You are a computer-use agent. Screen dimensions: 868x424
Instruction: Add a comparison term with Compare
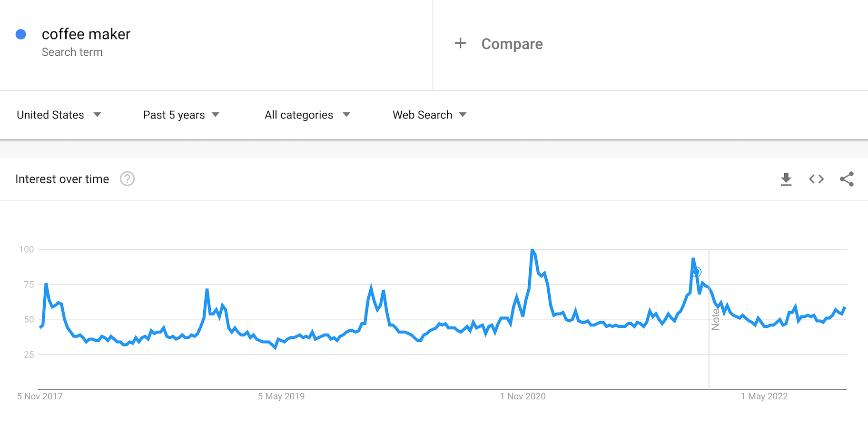pos(512,44)
